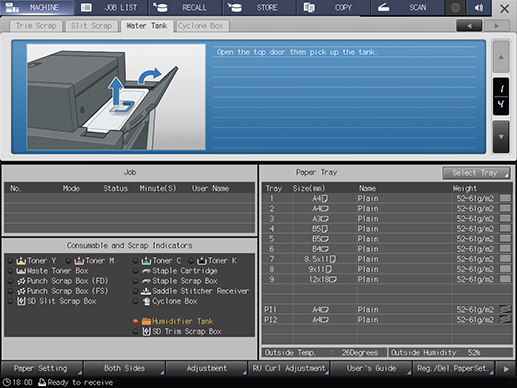The width and height of the screenshot is (517, 388).
Task: Click the globe language icon in top bar
Action: pos(455,7)
